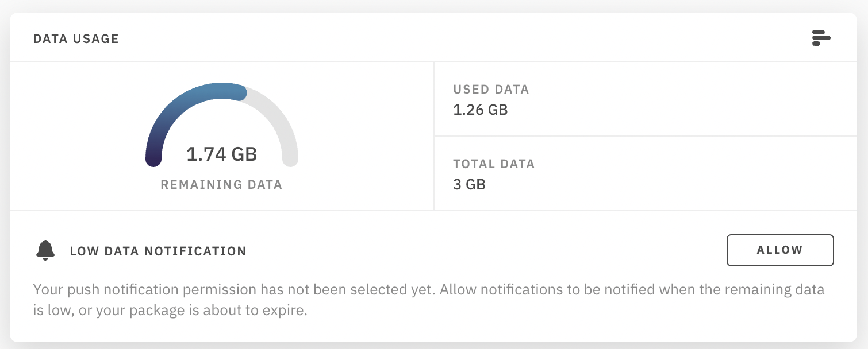868x349 pixels.
Task: Click the empty area right of 1.26 GB
Action: pyautogui.click(x=678, y=110)
